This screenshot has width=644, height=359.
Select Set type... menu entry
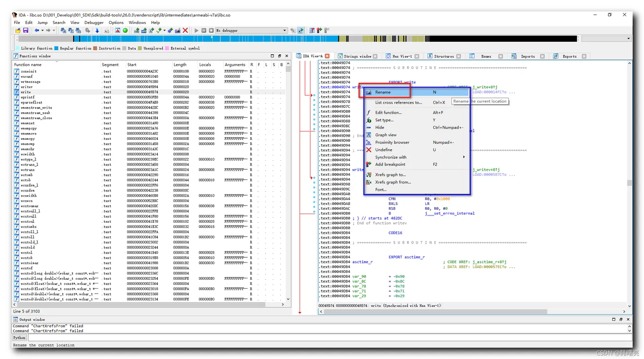tap(417, 120)
